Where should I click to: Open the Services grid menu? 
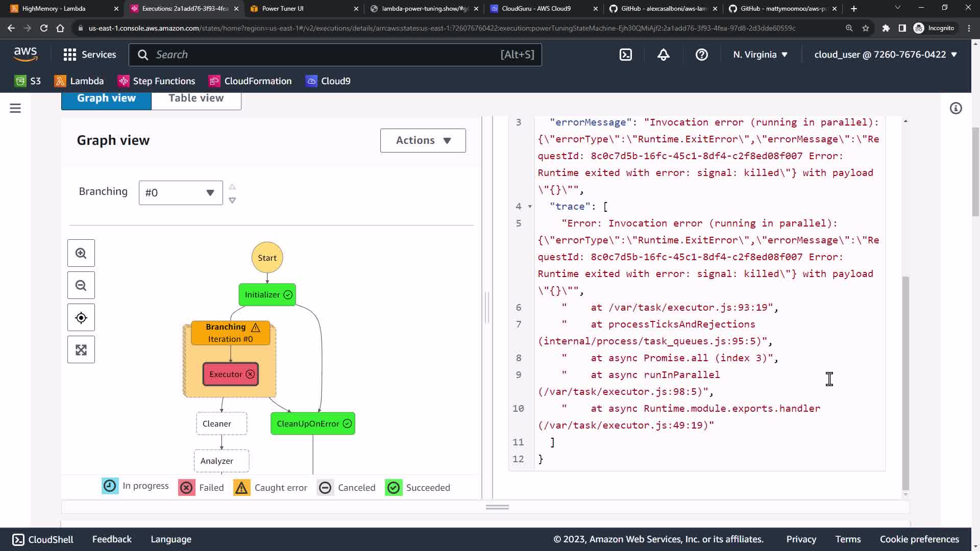89,55
